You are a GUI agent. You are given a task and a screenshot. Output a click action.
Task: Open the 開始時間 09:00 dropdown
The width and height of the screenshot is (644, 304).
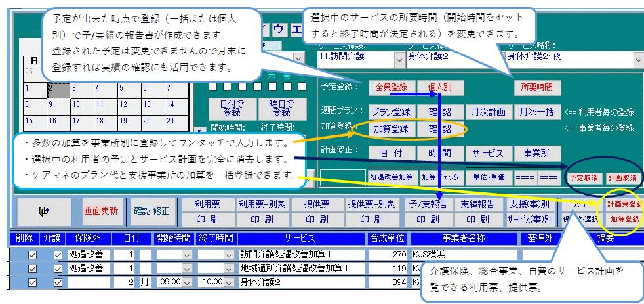click(x=187, y=282)
